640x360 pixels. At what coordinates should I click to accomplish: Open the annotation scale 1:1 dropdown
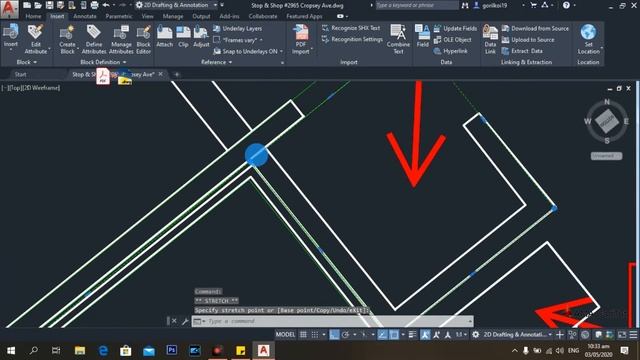click(x=462, y=335)
